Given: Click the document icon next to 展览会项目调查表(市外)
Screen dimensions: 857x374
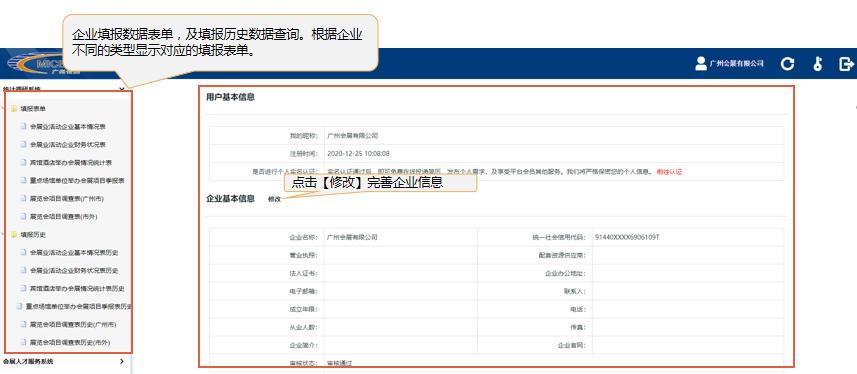Looking at the screenshot, I should tap(23, 217).
